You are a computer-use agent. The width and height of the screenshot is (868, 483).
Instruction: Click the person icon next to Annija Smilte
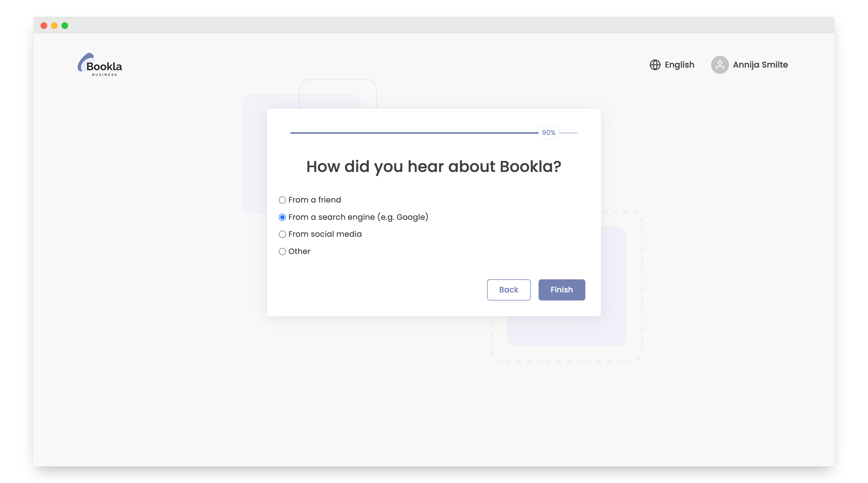[x=720, y=65]
